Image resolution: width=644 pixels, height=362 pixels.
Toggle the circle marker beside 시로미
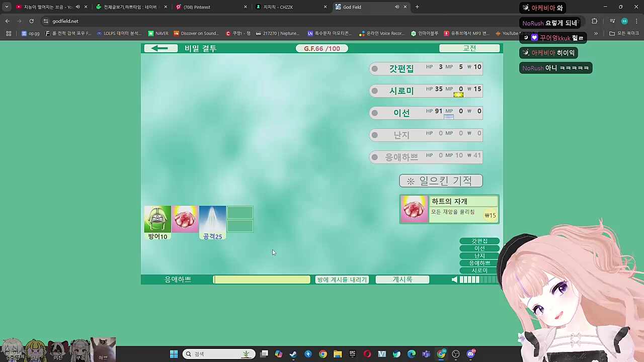(375, 91)
